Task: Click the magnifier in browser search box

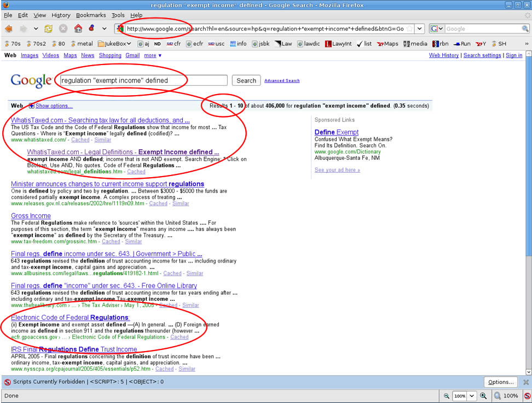Action: (525, 28)
